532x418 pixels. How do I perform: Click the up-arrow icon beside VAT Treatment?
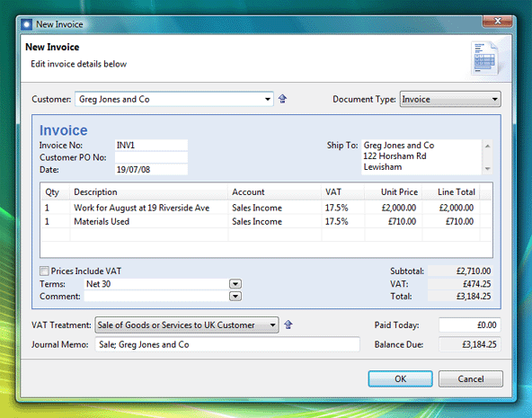click(288, 325)
